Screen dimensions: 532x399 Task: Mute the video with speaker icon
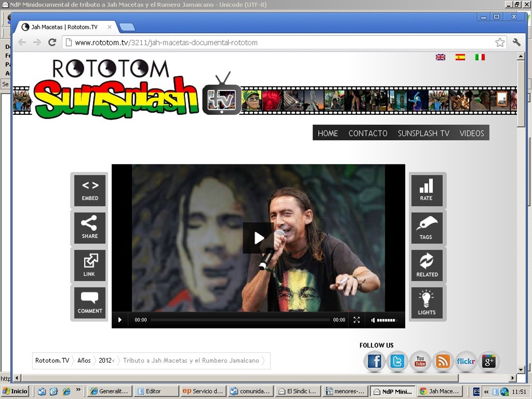373,320
